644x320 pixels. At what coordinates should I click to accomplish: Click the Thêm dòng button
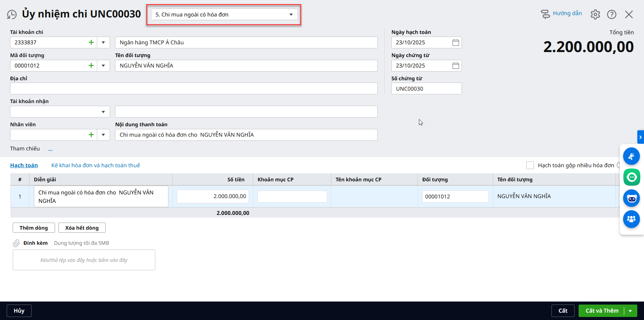pyautogui.click(x=34, y=228)
